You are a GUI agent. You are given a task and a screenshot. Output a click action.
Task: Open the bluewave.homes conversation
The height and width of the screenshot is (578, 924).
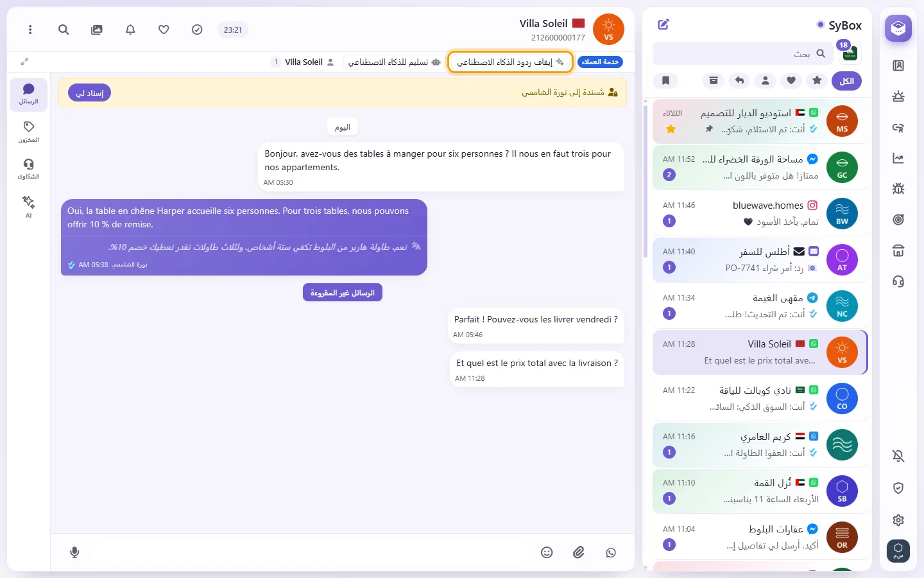pos(760,213)
